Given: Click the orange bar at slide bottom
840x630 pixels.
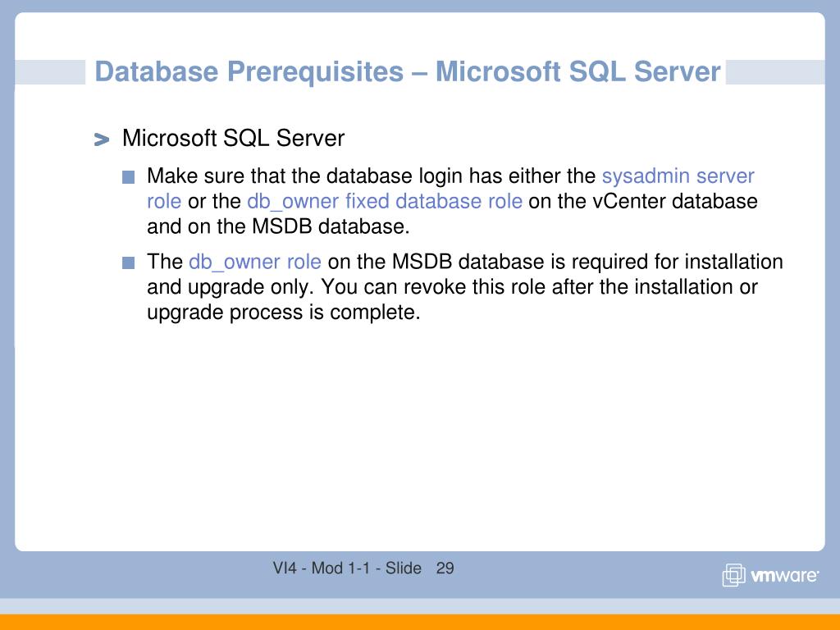Looking at the screenshot, I should click(x=420, y=622).
